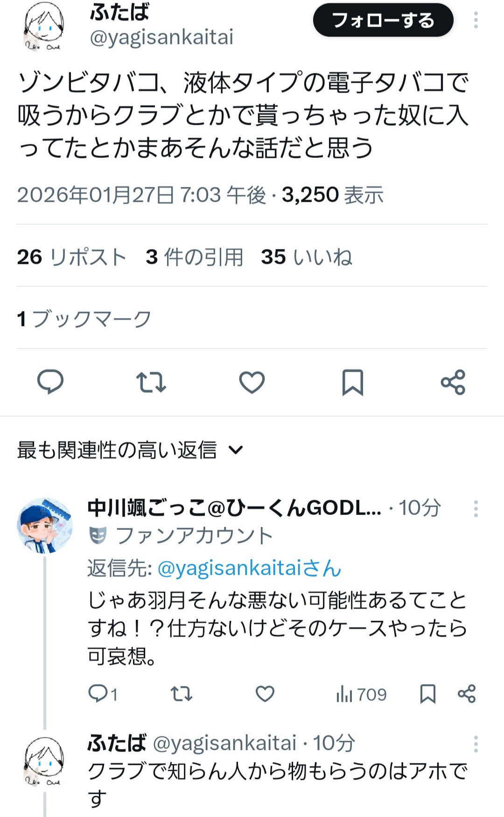Open options menu on 中川颯ごっこ's reply

476,509
